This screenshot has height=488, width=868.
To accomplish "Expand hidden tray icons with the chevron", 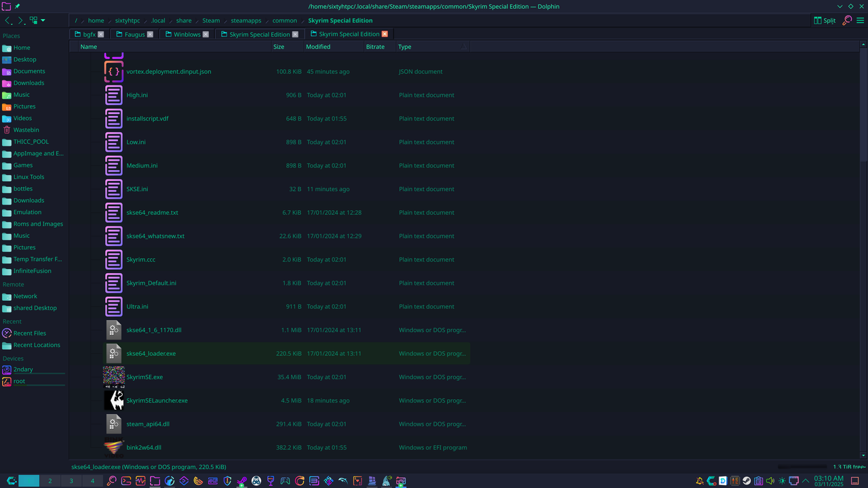I will pyautogui.click(x=805, y=481).
